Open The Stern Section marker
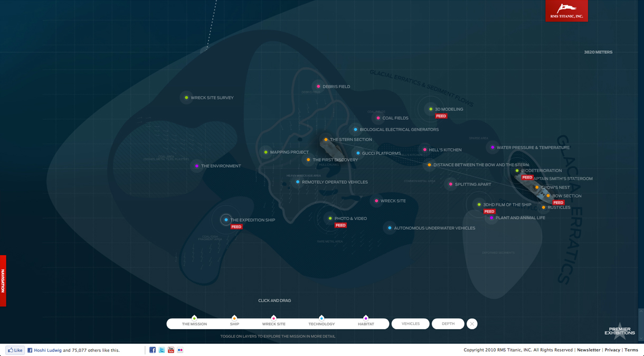This screenshot has width=644, height=356. click(x=326, y=140)
